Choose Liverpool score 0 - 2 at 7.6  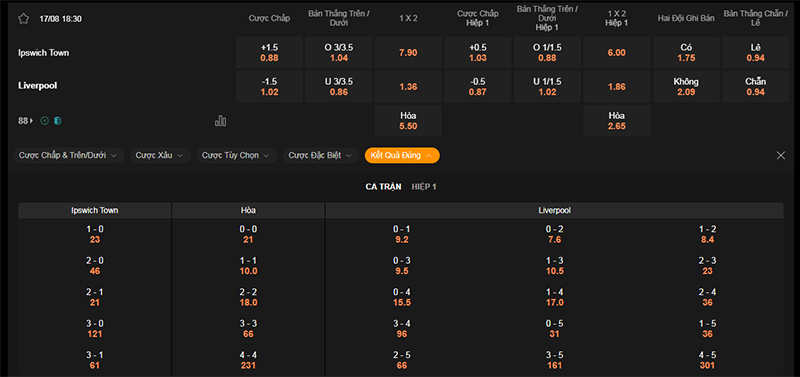(555, 235)
